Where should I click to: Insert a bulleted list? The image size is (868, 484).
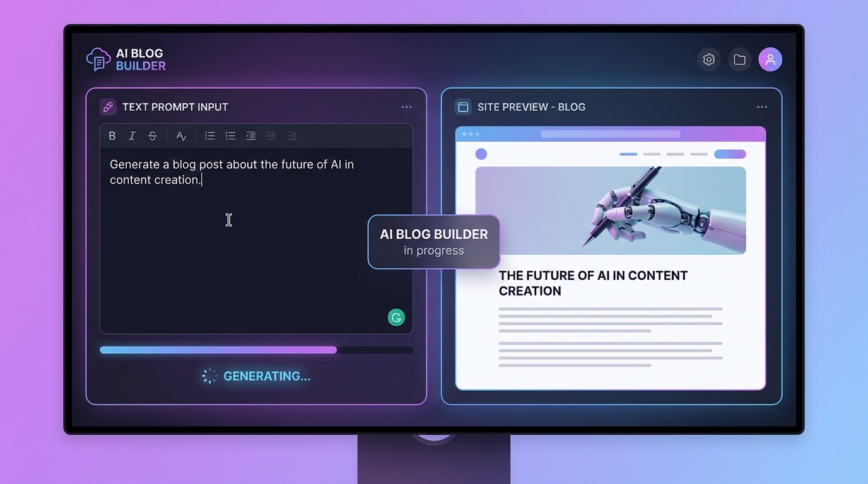click(x=209, y=135)
